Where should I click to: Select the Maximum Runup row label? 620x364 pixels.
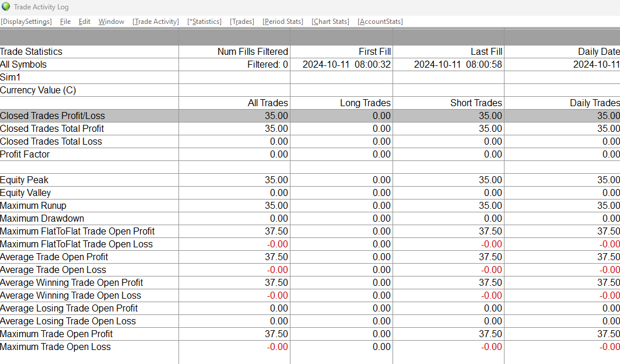[33, 206]
